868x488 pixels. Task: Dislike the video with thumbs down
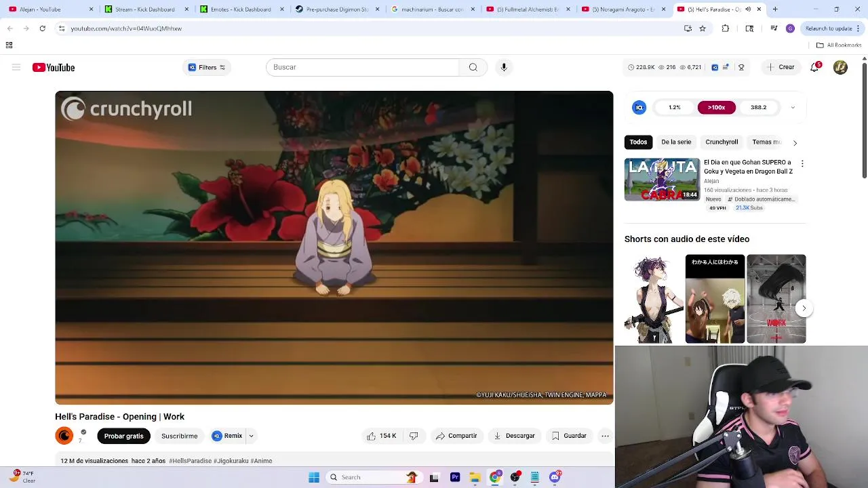(414, 436)
